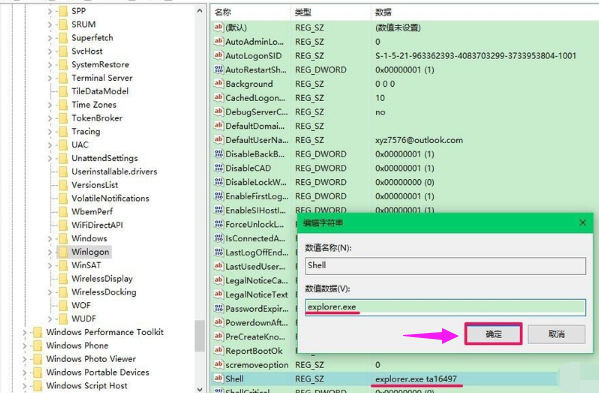This screenshot has height=393, width=599.
Task: Select the WOF key
Action: (81, 305)
